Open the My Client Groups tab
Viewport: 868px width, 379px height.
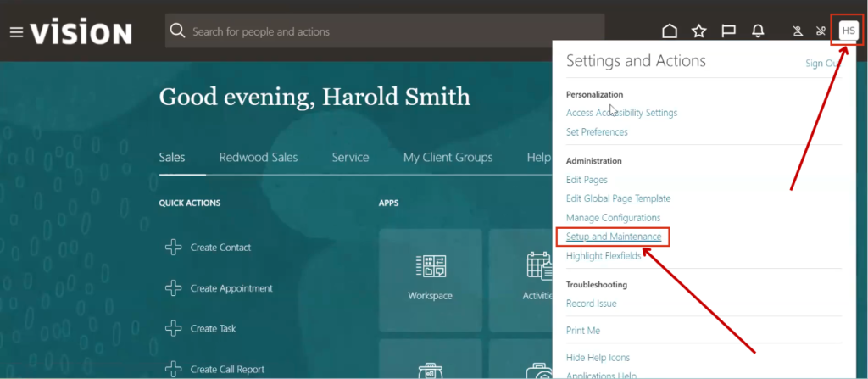(448, 158)
